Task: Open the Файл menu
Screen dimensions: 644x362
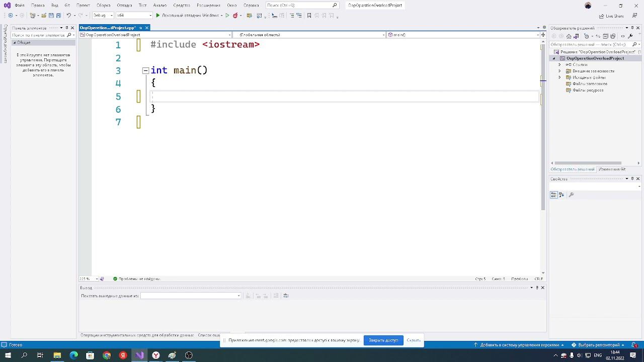Action: pos(20,5)
